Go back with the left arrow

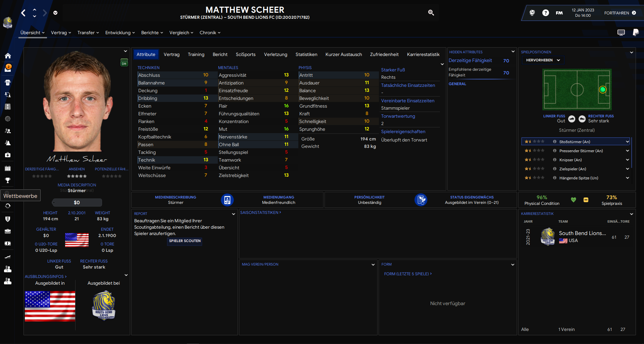coord(23,13)
